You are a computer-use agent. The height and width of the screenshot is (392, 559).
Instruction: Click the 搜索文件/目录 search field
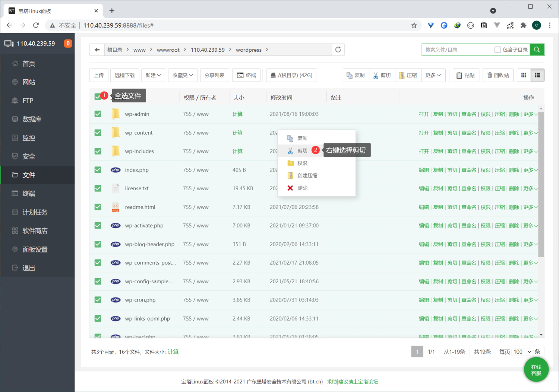click(x=458, y=50)
